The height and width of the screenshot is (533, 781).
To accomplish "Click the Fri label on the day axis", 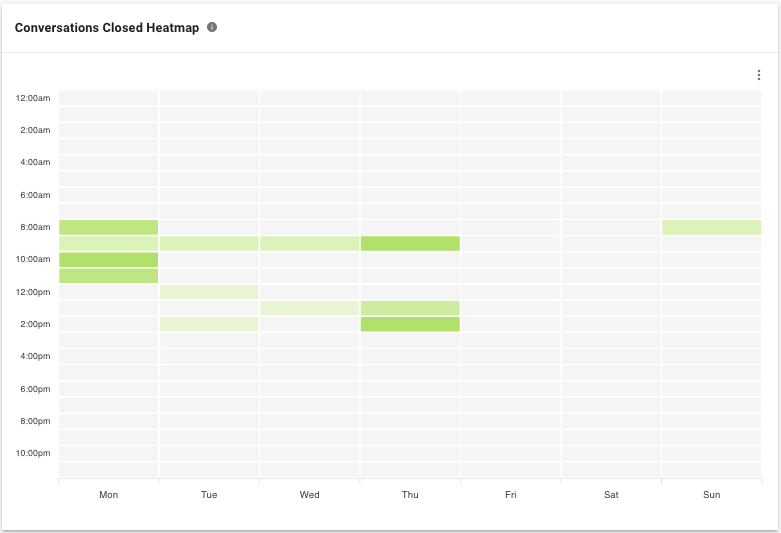I will (511, 495).
